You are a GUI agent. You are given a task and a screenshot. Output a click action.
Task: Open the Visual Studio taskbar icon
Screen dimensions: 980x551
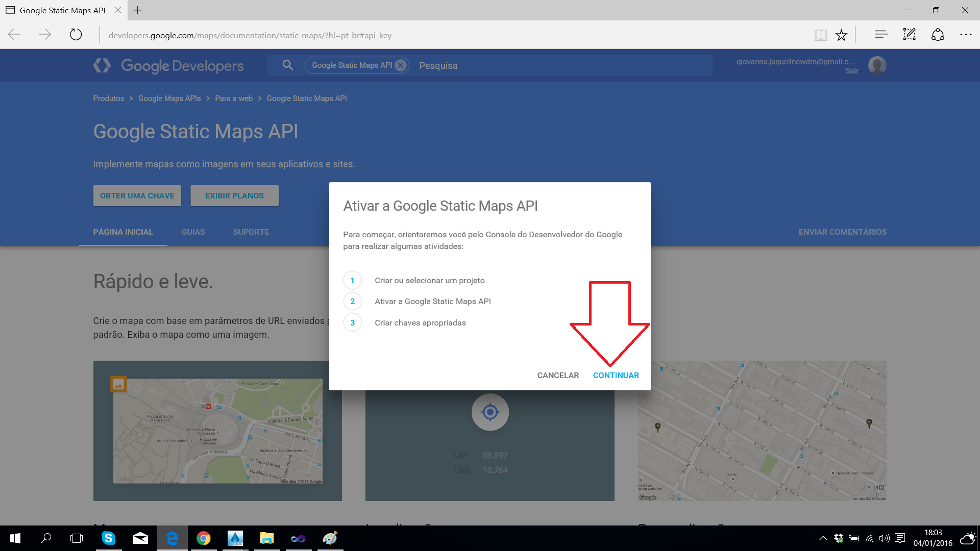coord(299,538)
